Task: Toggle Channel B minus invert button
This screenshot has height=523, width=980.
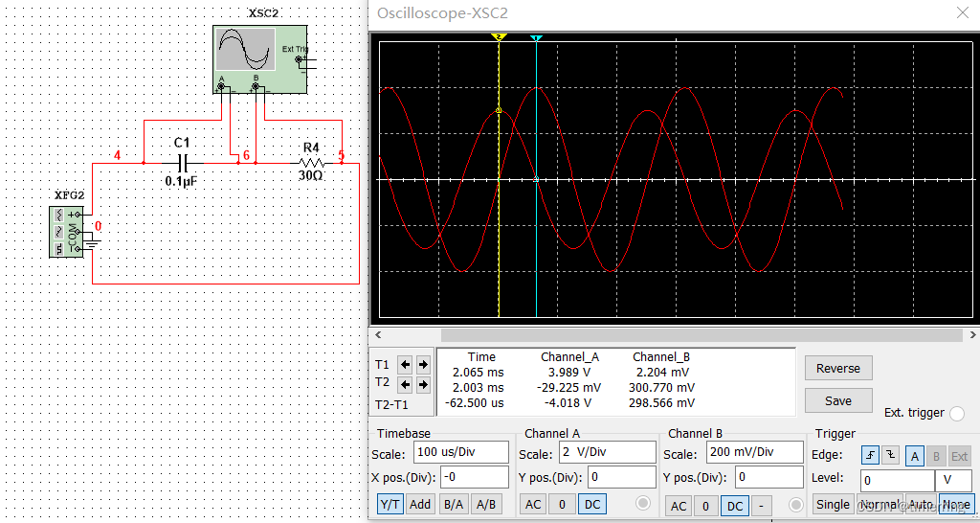Action: 761,506
